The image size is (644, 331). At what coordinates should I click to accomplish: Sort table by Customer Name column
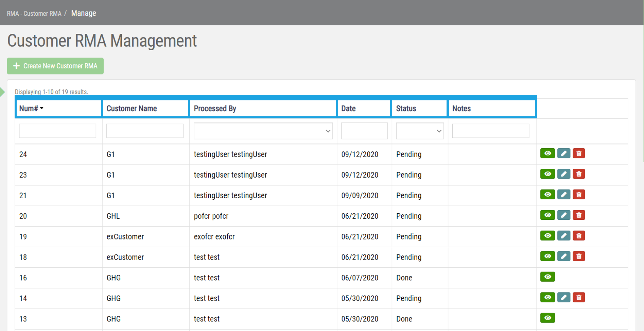[132, 108]
